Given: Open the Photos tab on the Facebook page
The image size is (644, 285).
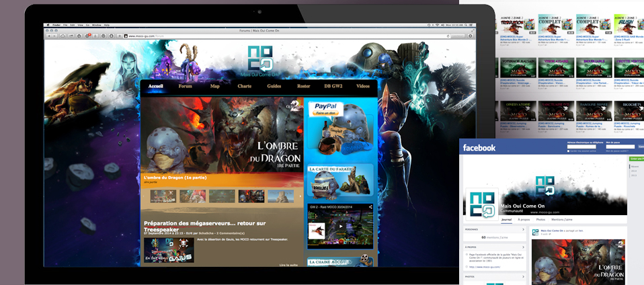Looking at the screenshot, I should pos(541,220).
